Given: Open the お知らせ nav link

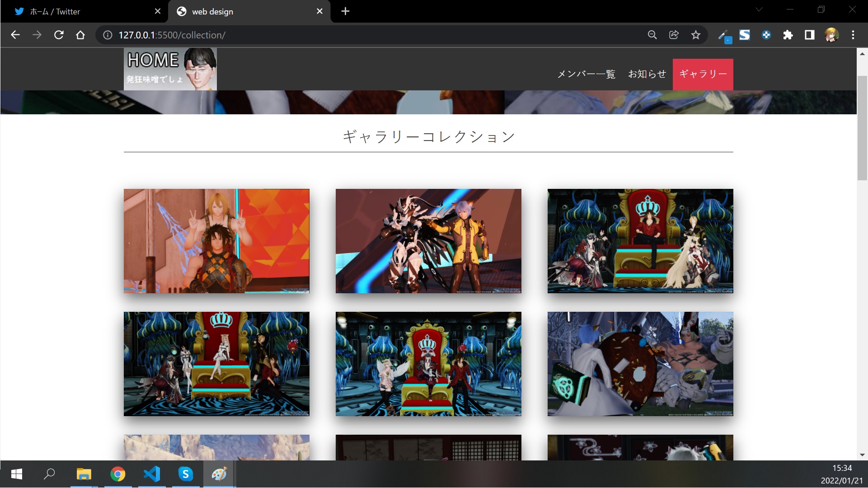Looking at the screenshot, I should tap(647, 74).
